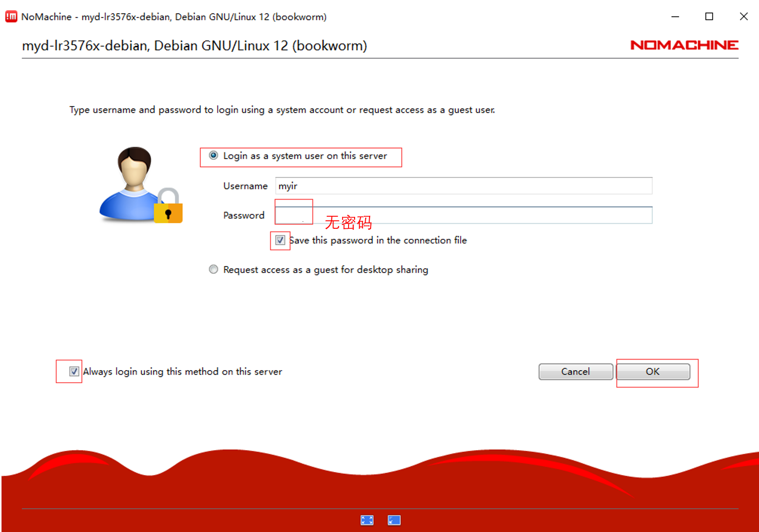This screenshot has height=532, width=759.
Task: Switch to fullscreen using the four-arrow icon
Action: click(x=367, y=520)
